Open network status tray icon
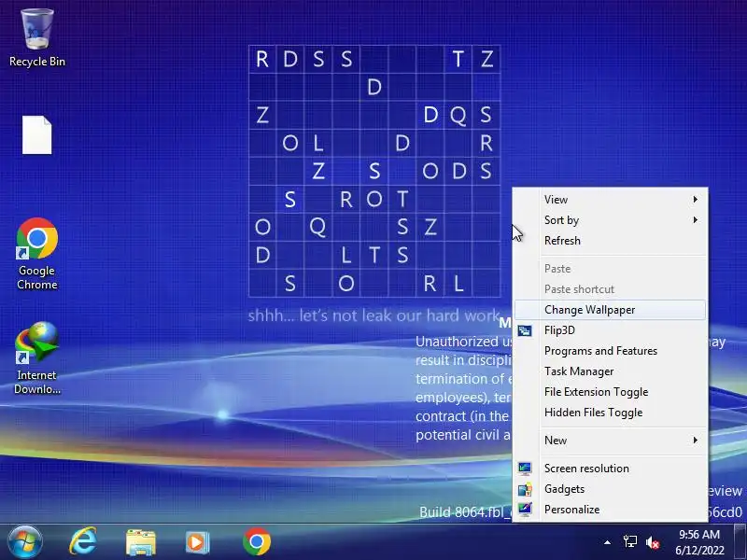The height and width of the screenshot is (560, 747). (x=629, y=541)
